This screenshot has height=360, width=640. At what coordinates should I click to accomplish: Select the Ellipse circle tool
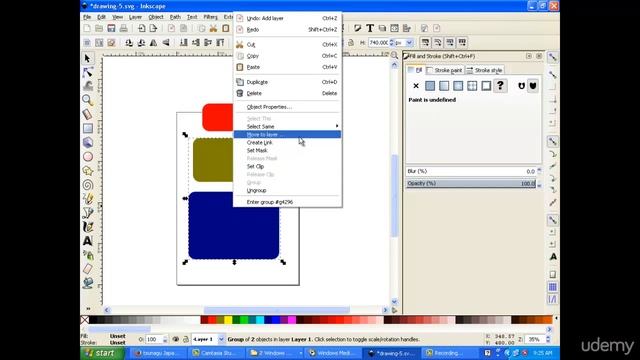(x=87, y=157)
